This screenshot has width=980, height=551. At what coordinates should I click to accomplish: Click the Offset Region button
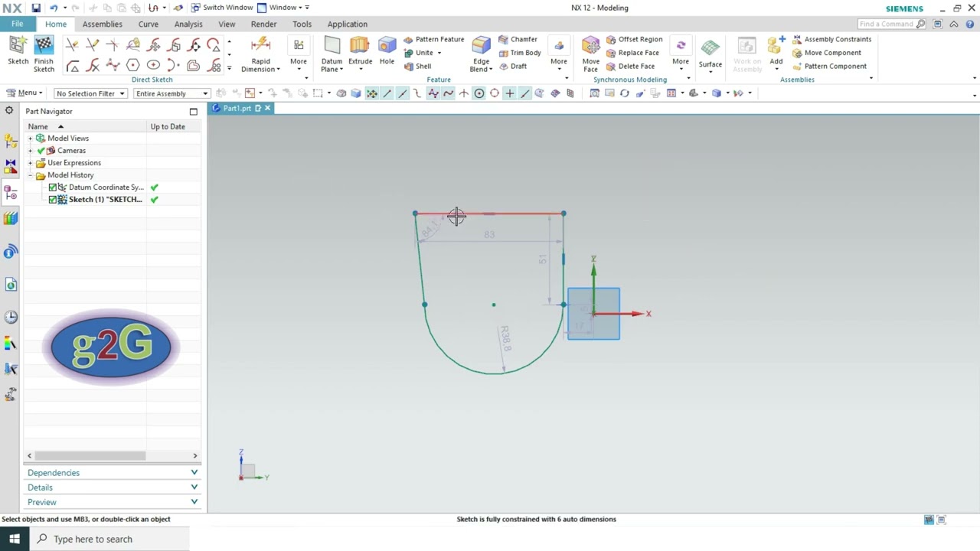coord(634,39)
